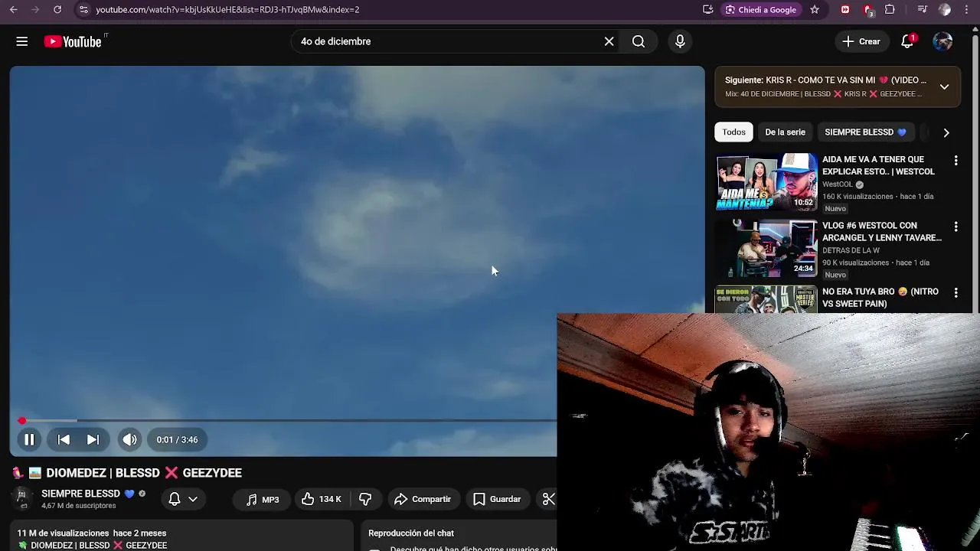Select the De la serie filter chip

point(785,132)
